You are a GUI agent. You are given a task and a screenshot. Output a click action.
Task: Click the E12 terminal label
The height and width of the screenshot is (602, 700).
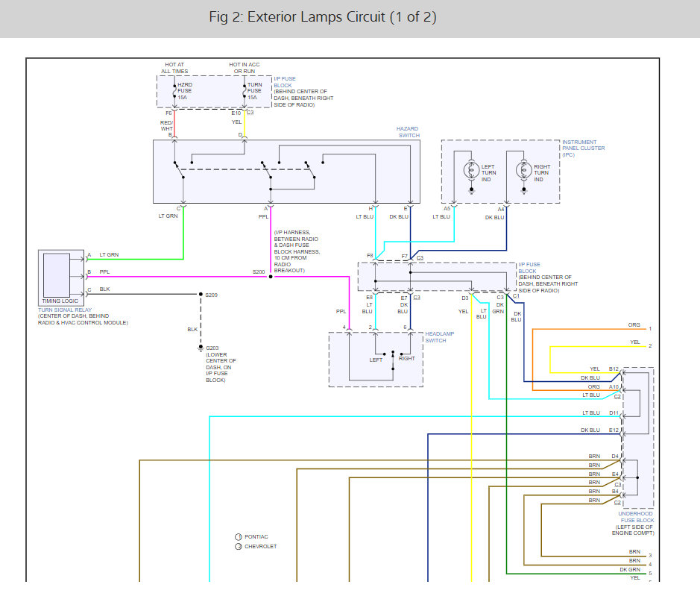tap(614, 430)
